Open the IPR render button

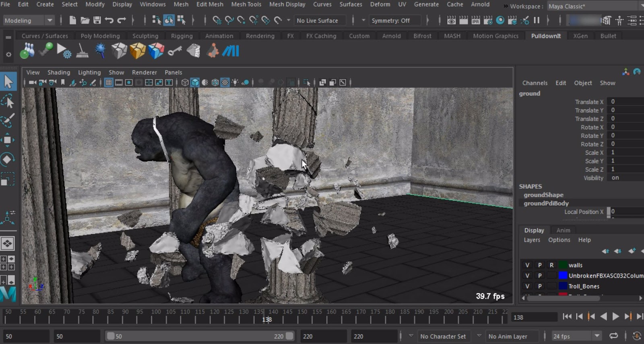[x=476, y=21]
